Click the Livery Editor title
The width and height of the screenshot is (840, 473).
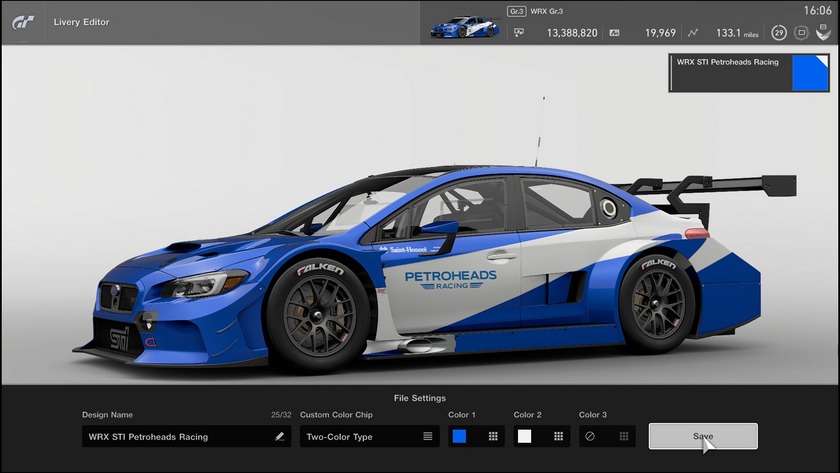81,21
